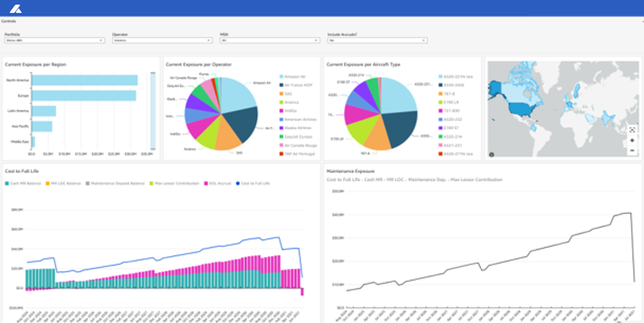
Task: Toggle EOL Accrual series legend
Action: (x=218, y=184)
